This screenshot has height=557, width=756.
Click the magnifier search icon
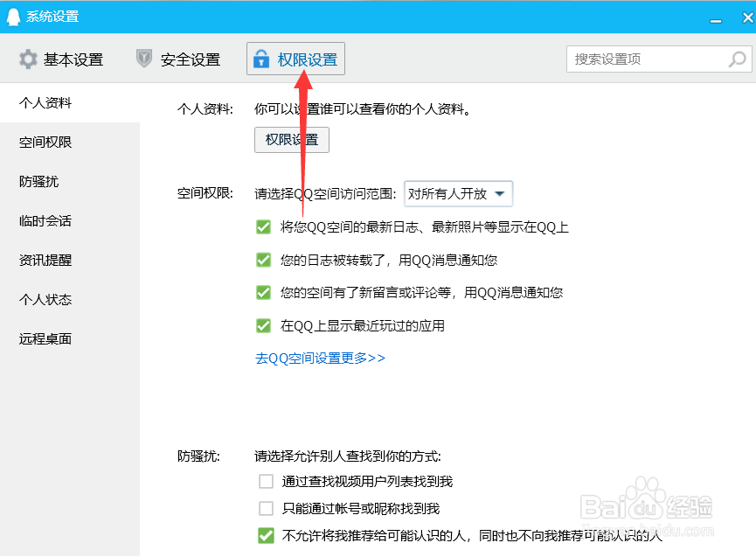point(737,59)
